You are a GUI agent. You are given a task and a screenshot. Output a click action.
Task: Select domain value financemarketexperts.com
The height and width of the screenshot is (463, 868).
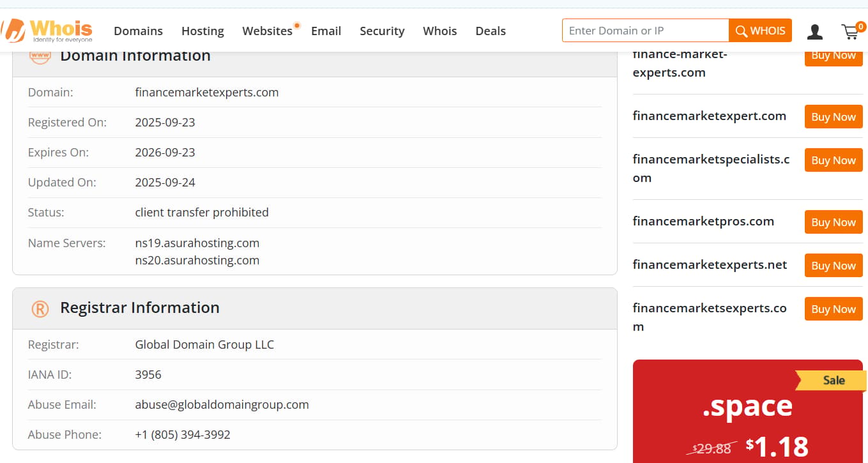[207, 92]
